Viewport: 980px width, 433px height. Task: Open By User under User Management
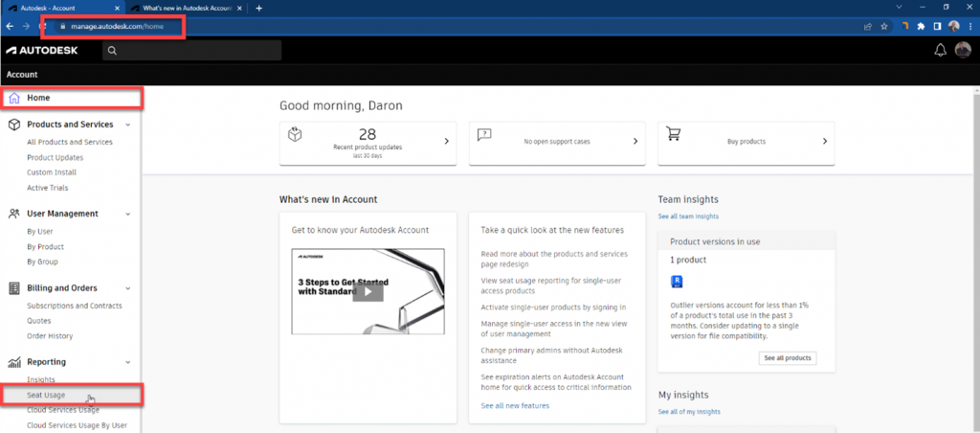click(x=40, y=232)
